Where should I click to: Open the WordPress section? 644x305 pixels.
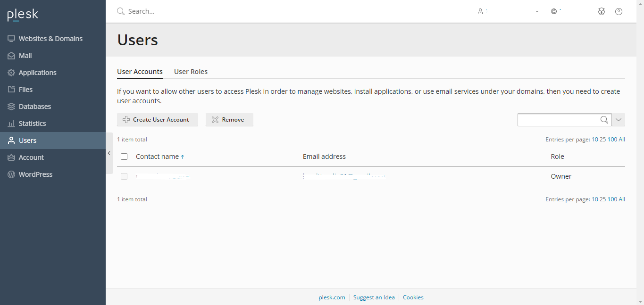(35, 174)
